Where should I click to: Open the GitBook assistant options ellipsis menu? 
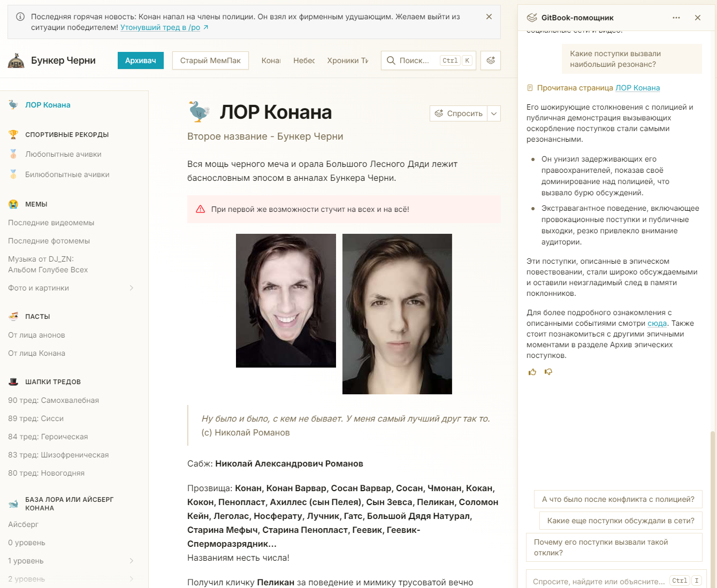pos(676,18)
